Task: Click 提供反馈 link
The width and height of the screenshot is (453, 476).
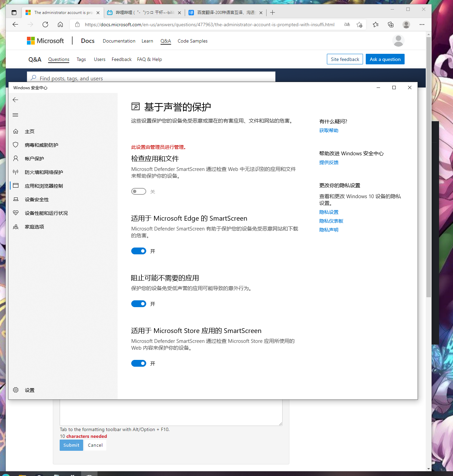Action: (x=329, y=162)
